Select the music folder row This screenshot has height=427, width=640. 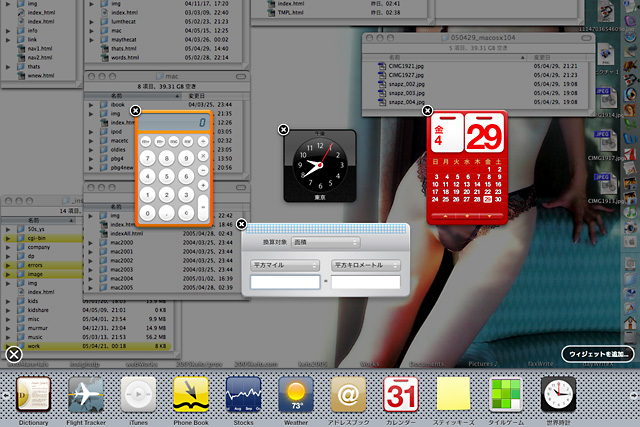point(87,337)
